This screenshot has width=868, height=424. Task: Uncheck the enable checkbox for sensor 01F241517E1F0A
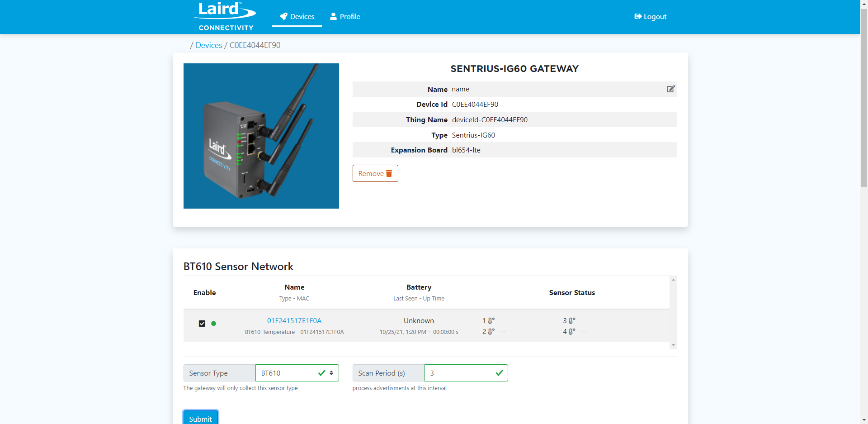tap(202, 324)
